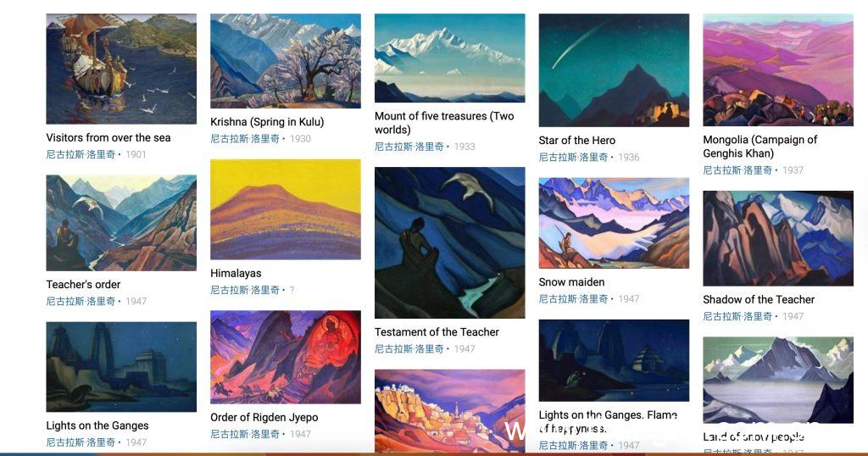
Task: Click artist name under Testament of the Teacher
Action: pos(409,349)
